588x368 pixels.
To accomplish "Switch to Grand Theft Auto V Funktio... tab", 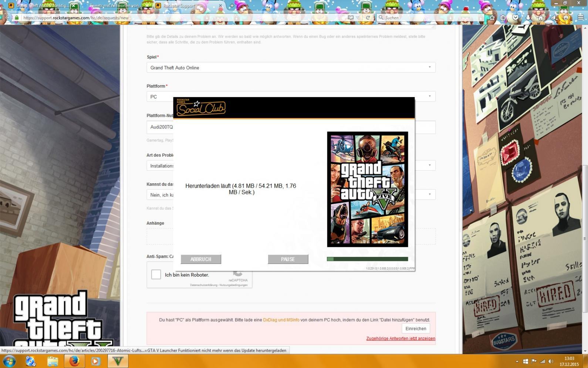I will pos(43,6).
